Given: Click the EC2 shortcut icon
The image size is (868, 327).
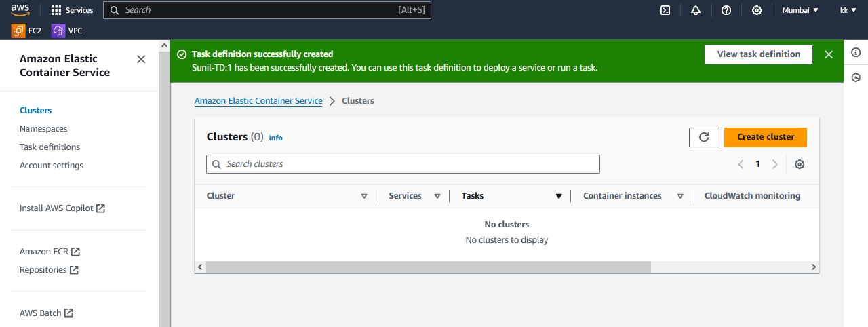Looking at the screenshot, I should (18, 31).
